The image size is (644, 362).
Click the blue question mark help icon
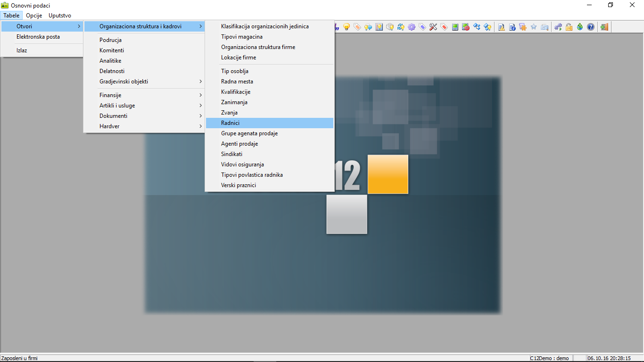pyautogui.click(x=590, y=27)
